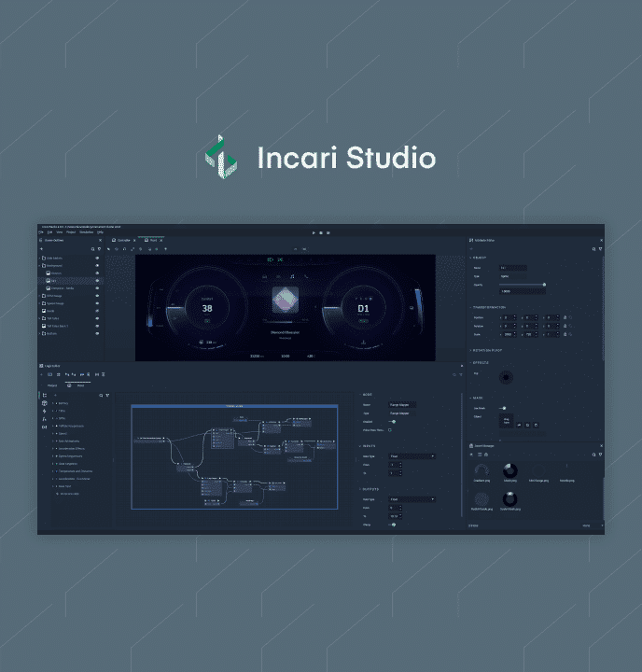Open the View menu
642x672 pixels.
point(60,232)
